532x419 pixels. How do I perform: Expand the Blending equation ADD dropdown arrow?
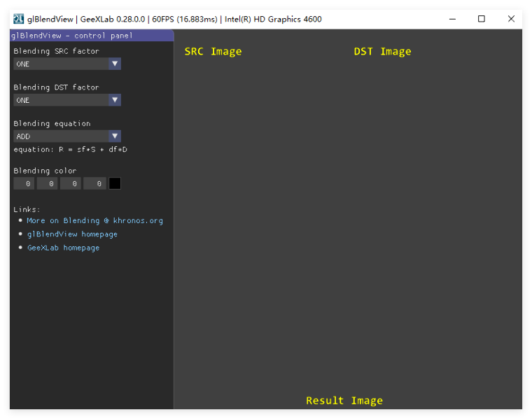coord(115,136)
